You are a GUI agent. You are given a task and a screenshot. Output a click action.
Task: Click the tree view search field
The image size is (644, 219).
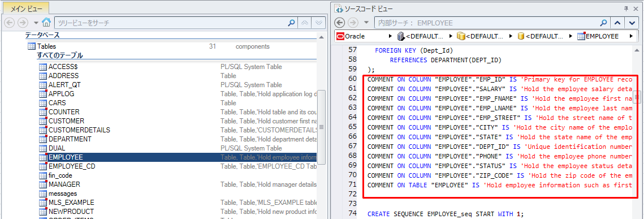(170, 23)
